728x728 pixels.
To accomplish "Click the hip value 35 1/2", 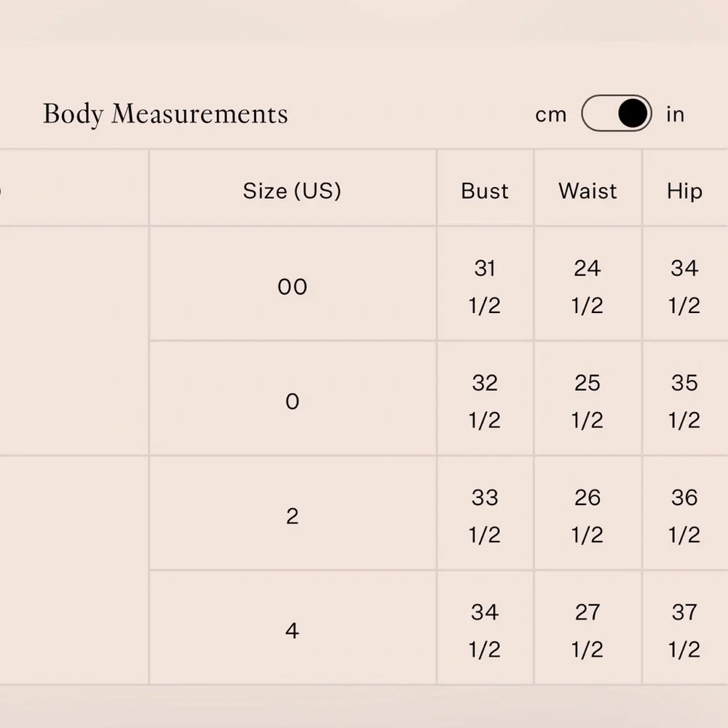I will click(684, 401).
